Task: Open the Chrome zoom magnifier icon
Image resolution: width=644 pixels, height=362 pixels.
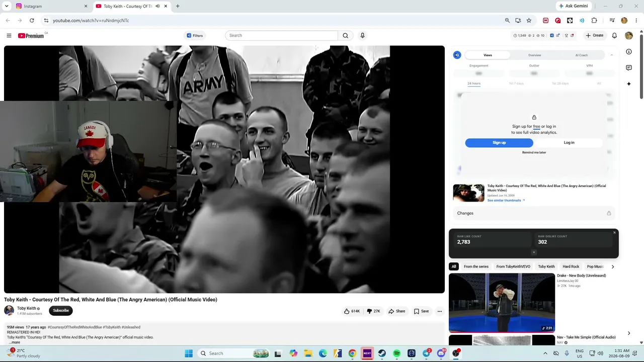Action: [507, 21]
